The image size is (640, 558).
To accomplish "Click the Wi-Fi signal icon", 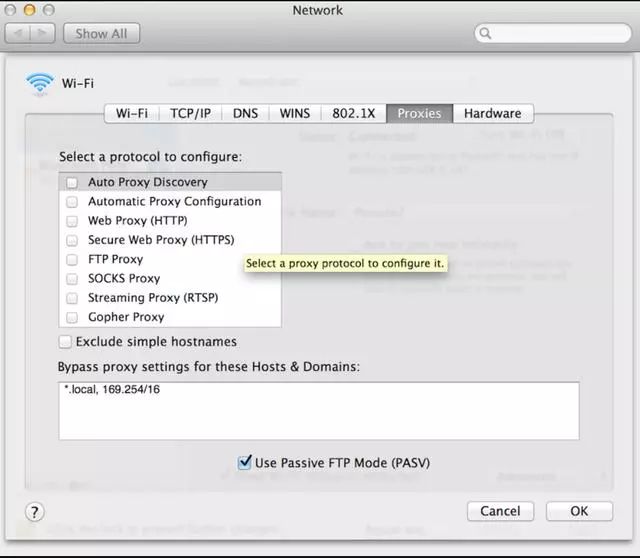I will pos(39,84).
